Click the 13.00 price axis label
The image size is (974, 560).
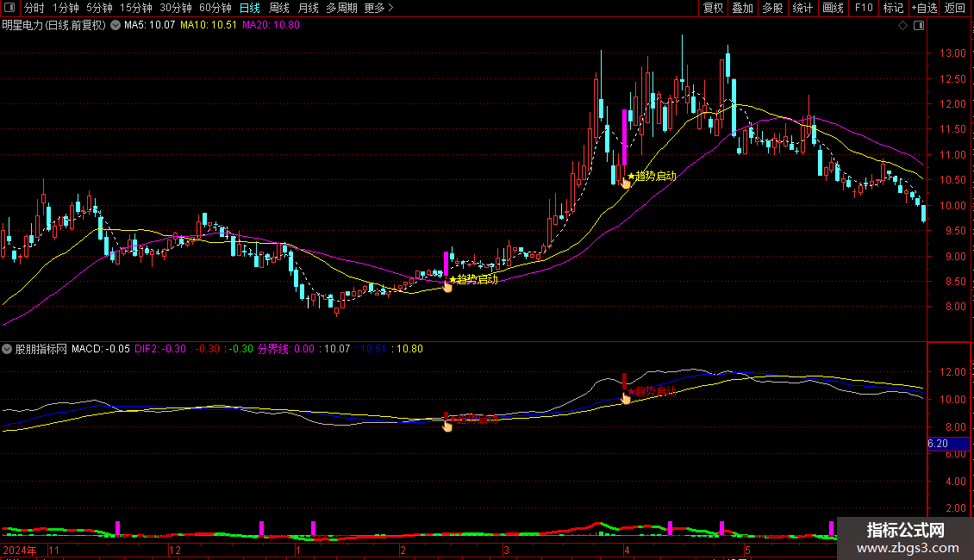[952, 53]
